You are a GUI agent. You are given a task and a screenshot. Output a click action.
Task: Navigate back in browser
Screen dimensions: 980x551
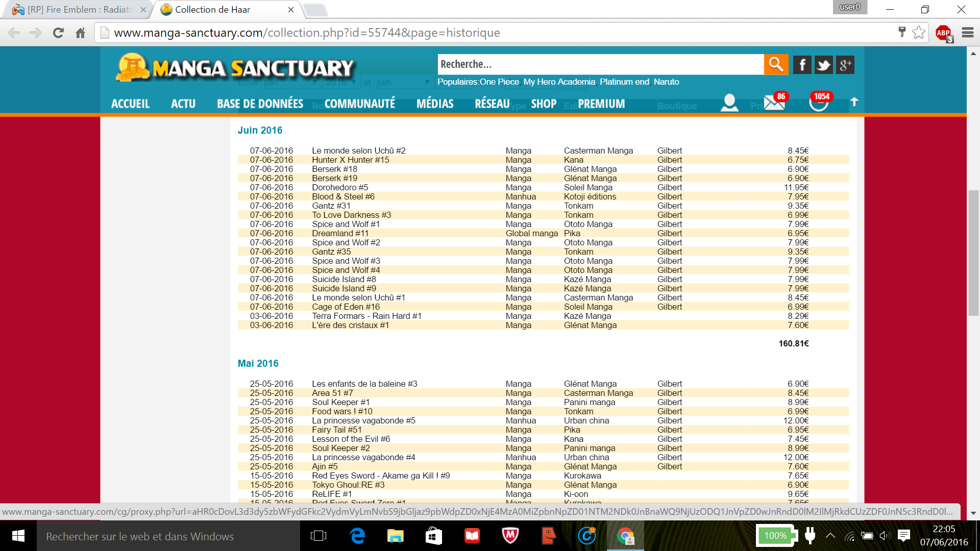coord(14,33)
